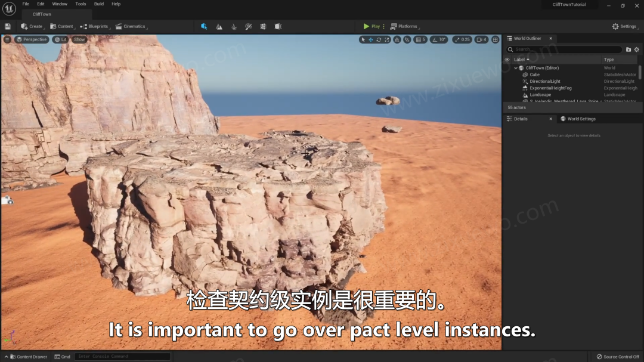This screenshot has width=644, height=362.
Task: Select the translate (move) gizmo tool
Action: pos(370,39)
